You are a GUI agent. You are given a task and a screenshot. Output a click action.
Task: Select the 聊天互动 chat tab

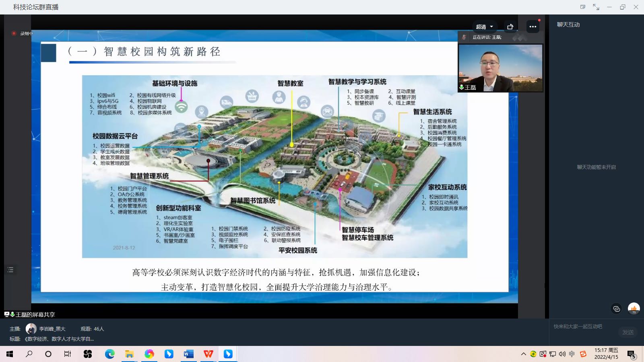click(568, 25)
